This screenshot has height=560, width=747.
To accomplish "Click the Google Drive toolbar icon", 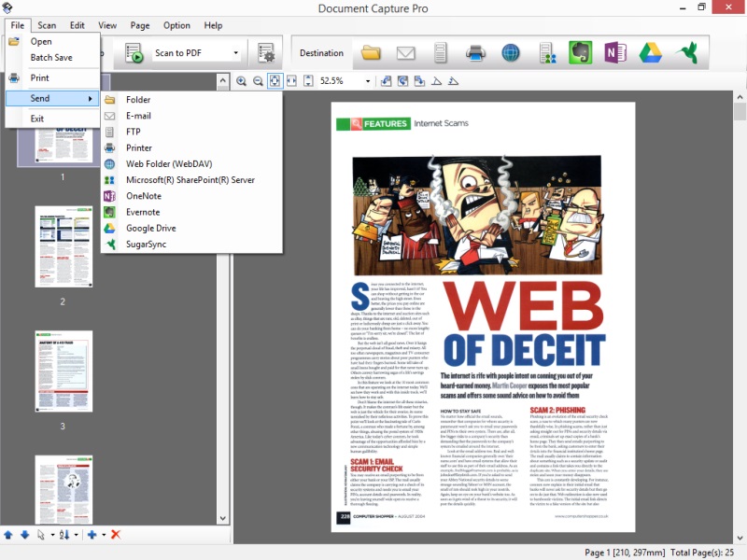I will pos(650,53).
